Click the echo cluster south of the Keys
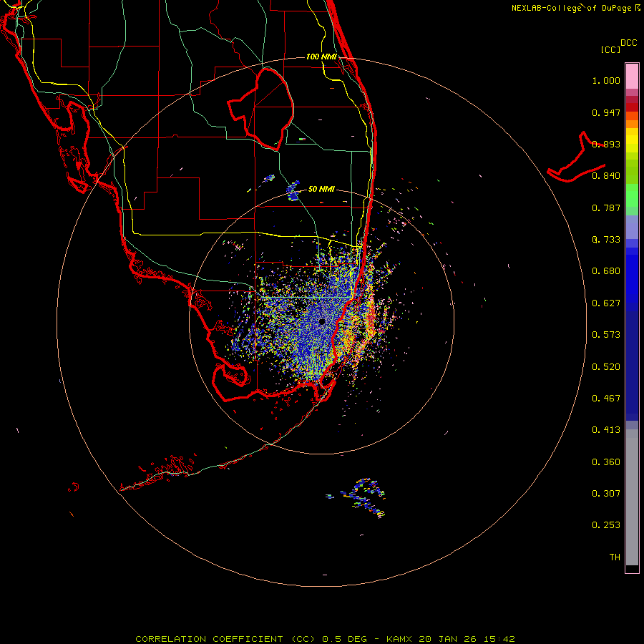Image resolution: width=644 pixels, height=644 pixels. pos(364,498)
